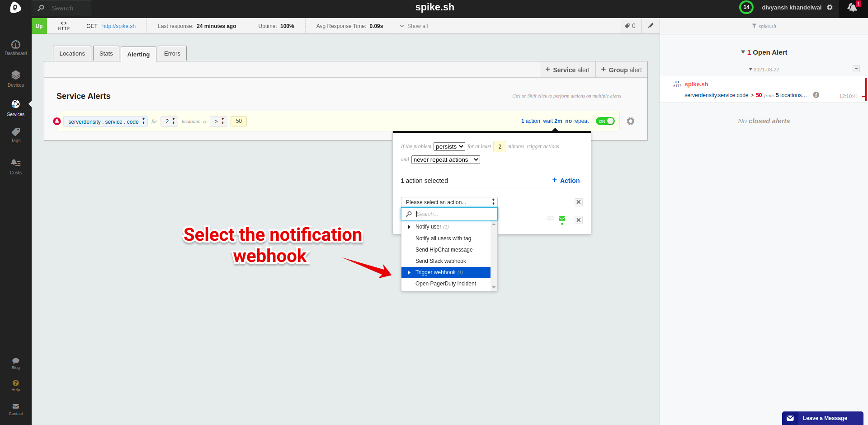Open spike.sh open alert link
Viewport: 868px width, 425px height.
pos(696,84)
